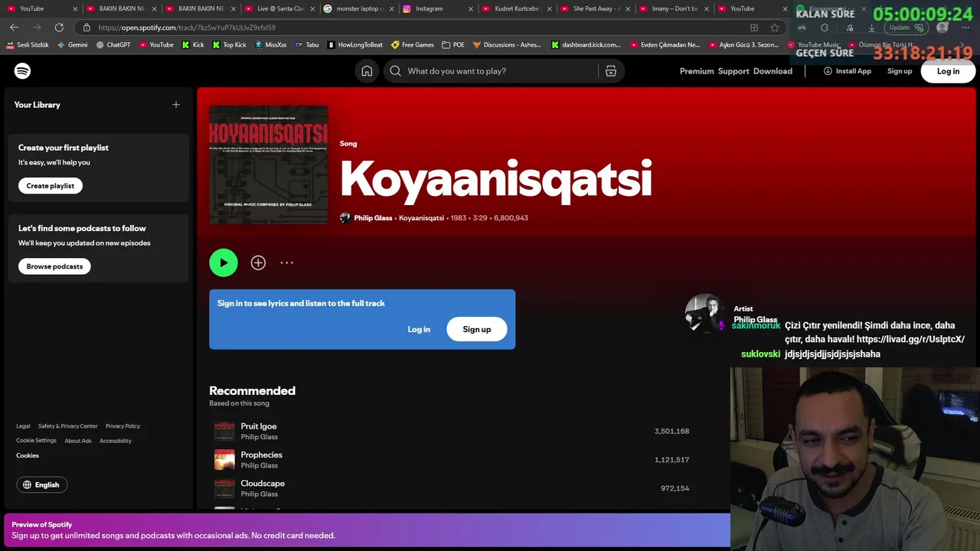Open the Top Kick bookmark
Viewport: 980px width, 551px height.
coord(230,45)
